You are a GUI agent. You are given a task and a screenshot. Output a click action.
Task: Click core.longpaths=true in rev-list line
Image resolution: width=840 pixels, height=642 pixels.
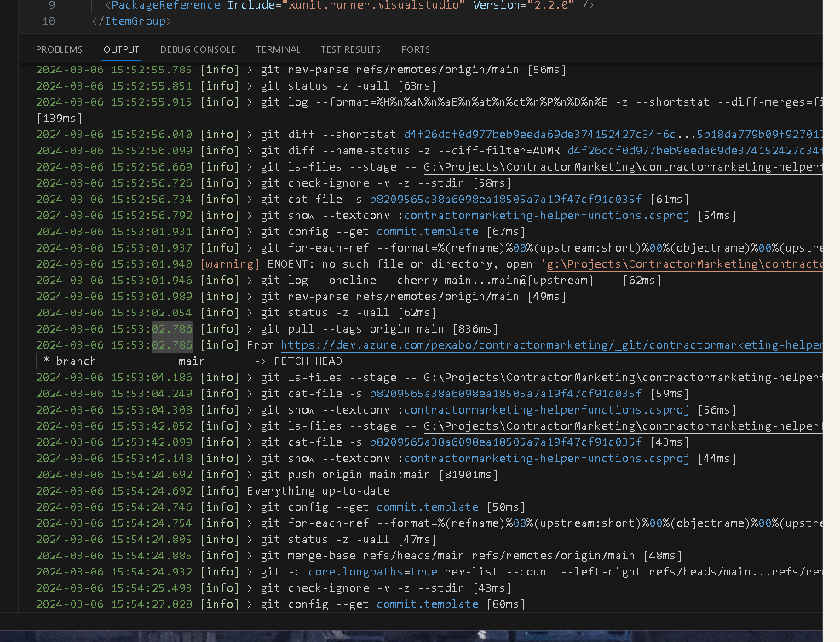tap(373, 572)
